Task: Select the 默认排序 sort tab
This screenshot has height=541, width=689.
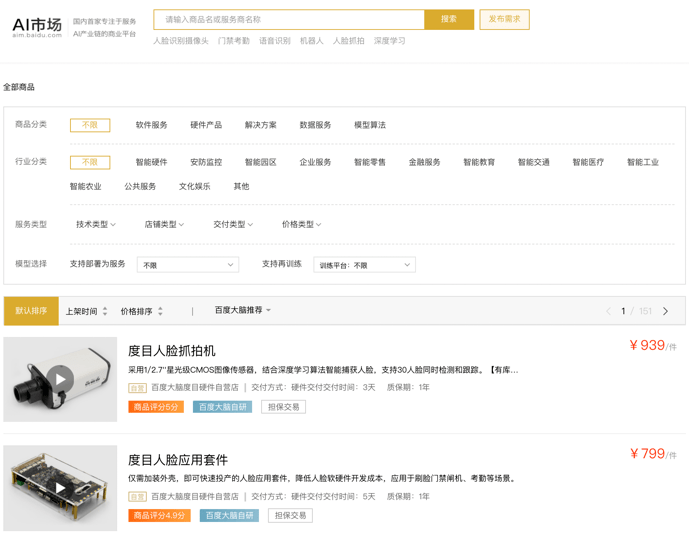Action: tap(31, 311)
